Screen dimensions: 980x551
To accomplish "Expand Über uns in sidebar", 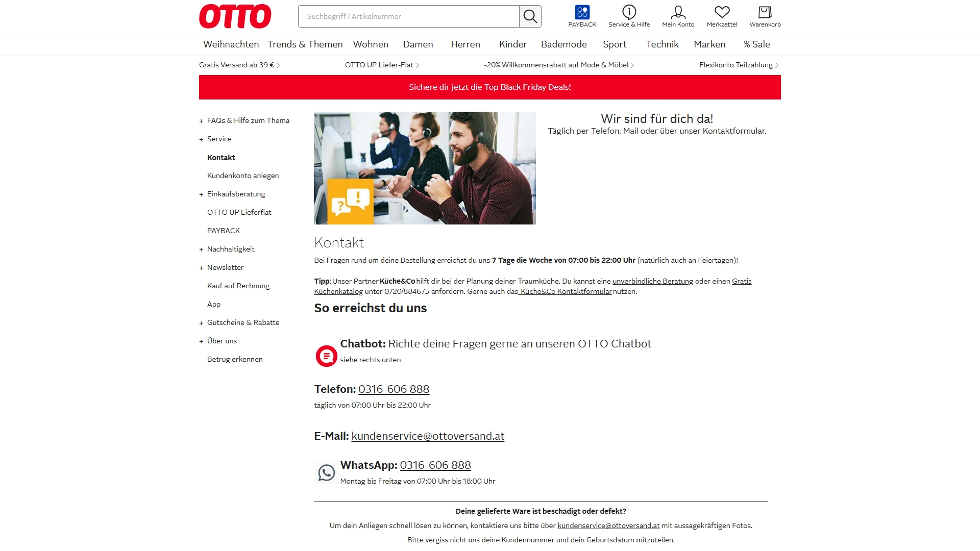I will (222, 341).
